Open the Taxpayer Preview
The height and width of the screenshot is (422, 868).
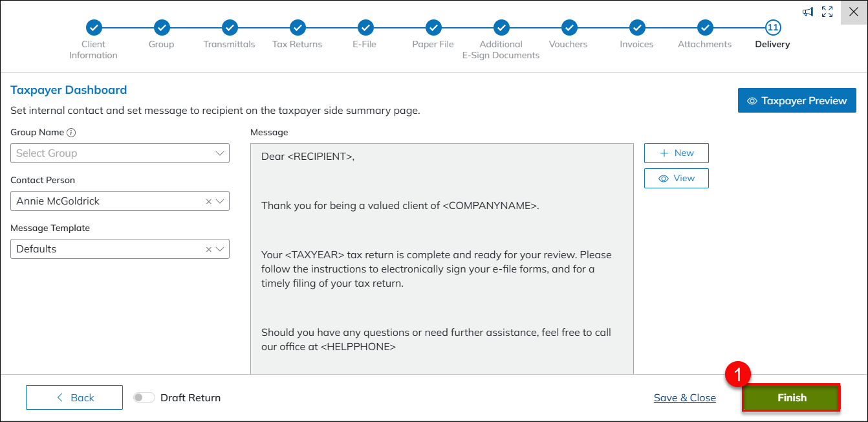pyautogui.click(x=797, y=101)
